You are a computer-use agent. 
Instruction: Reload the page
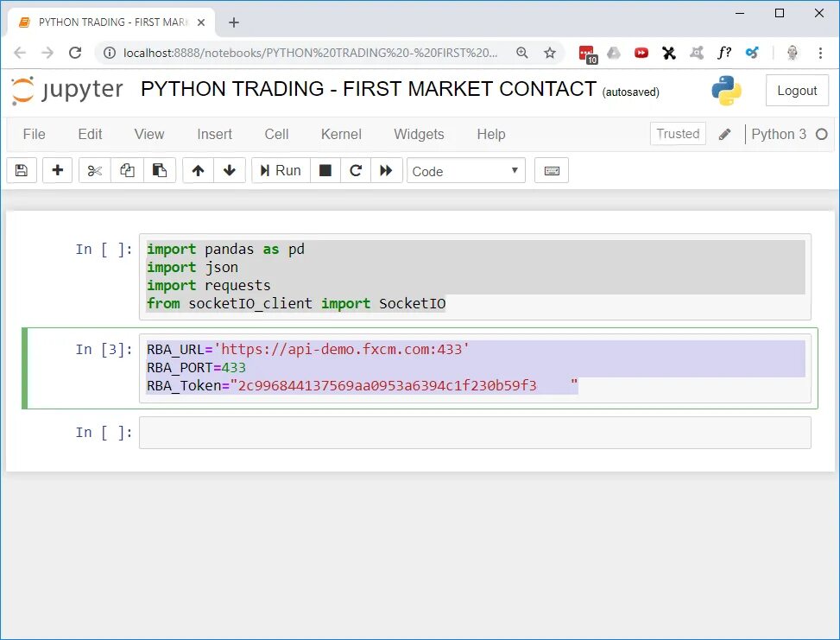click(75, 53)
